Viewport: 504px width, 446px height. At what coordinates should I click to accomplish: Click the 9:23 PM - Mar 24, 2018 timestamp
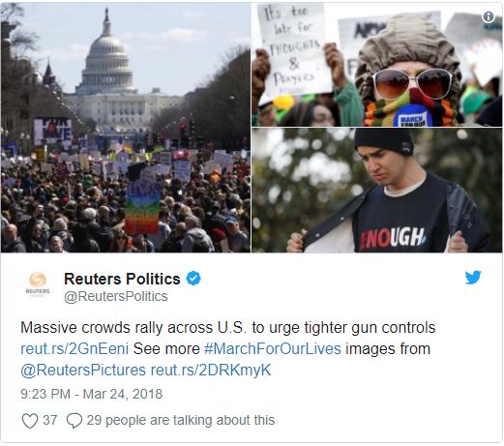tap(92, 394)
